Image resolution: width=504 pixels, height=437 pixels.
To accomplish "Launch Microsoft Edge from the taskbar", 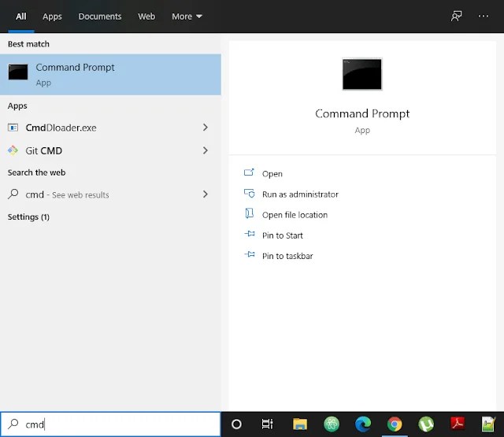I will tap(363, 424).
